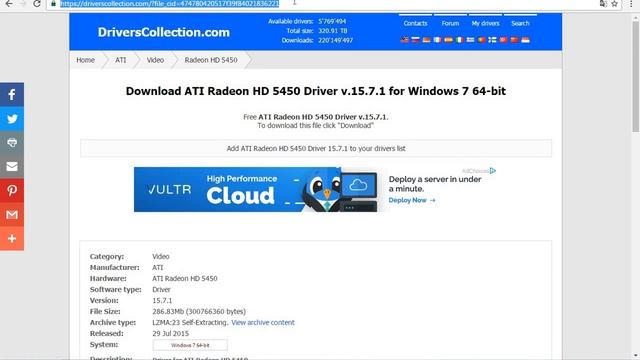
Task: Open My drivers in the top navigation
Action: click(485, 23)
